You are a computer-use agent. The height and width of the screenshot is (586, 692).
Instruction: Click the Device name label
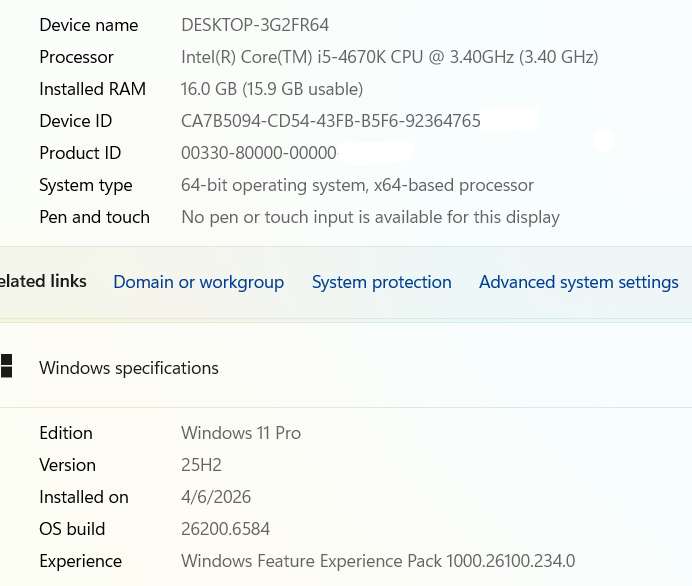pos(89,25)
